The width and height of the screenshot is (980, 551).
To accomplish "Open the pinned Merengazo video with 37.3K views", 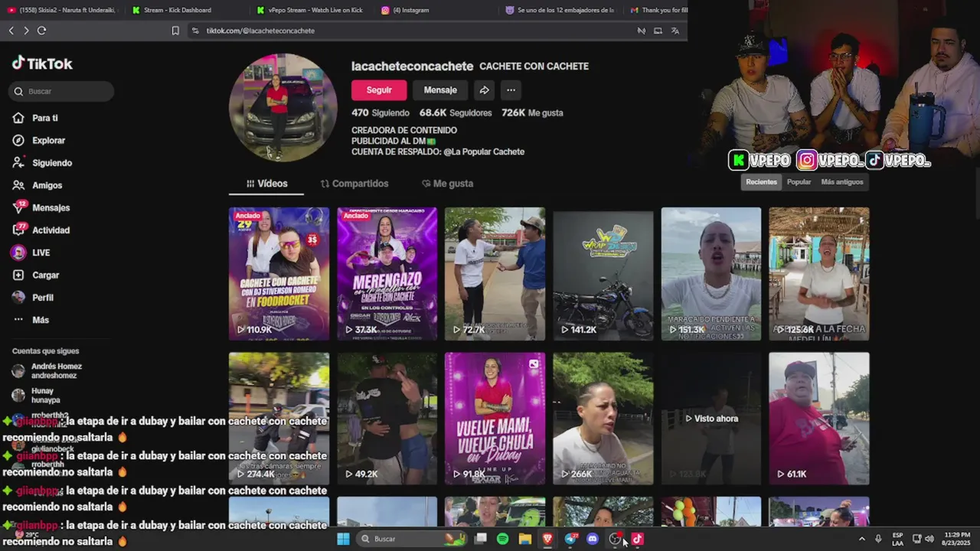I will click(x=387, y=274).
